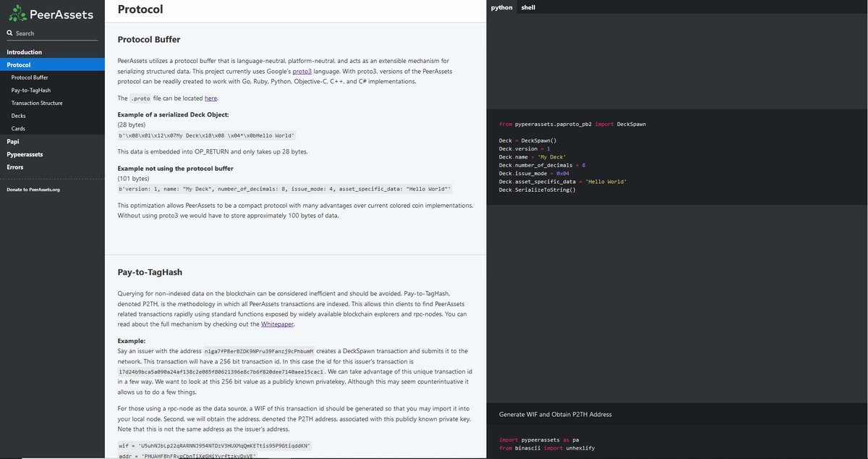
Task: Click the serialized Deck bytes code snippet
Action: [207, 135]
